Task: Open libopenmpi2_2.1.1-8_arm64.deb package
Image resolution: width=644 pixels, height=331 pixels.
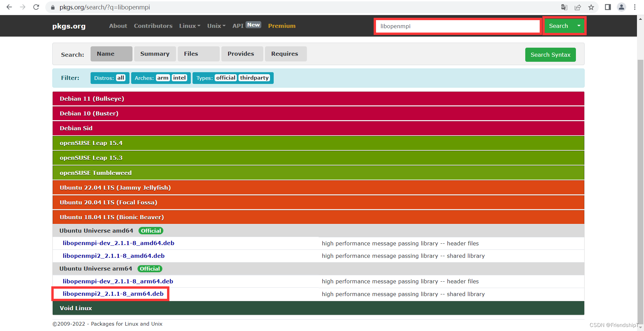Action: 113,294
